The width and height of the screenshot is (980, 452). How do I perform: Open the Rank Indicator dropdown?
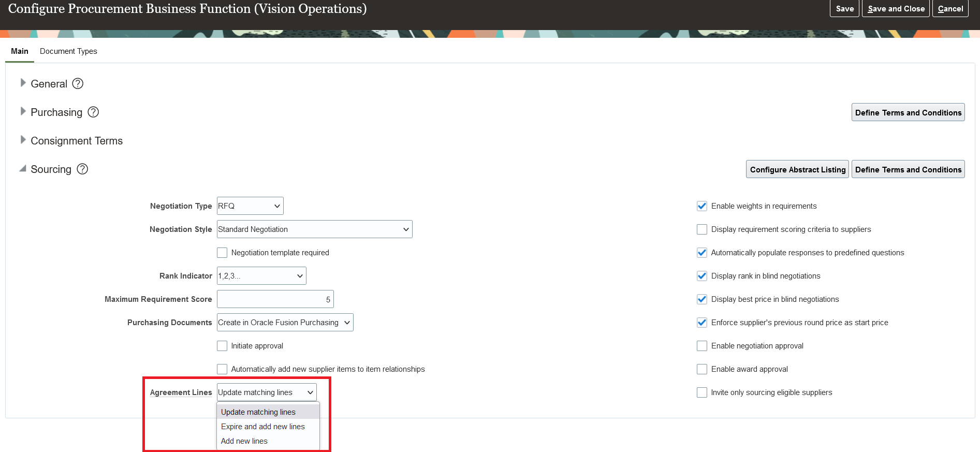tap(261, 275)
